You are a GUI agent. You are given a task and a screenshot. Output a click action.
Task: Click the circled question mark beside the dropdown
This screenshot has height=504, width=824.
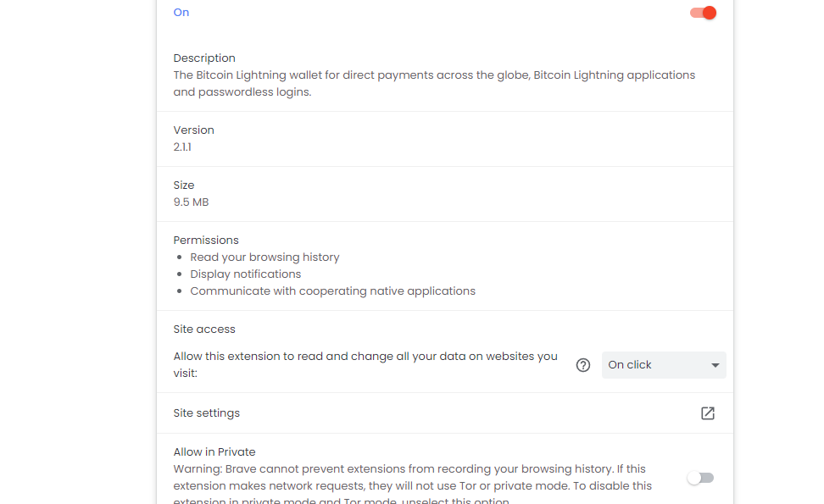[x=583, y=365]
